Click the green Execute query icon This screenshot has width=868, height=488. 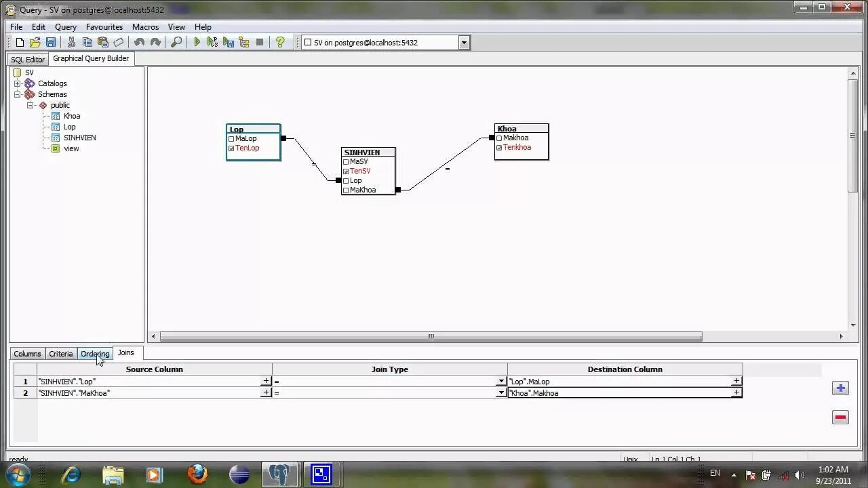197,42
